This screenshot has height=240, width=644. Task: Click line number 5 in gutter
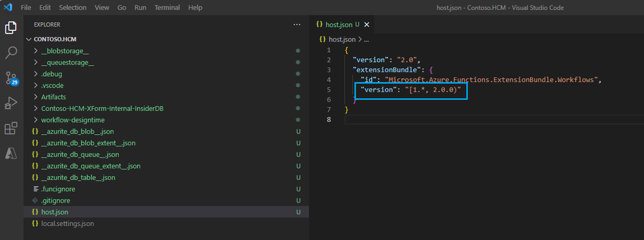pyautogui.click(x=328, y=90)
